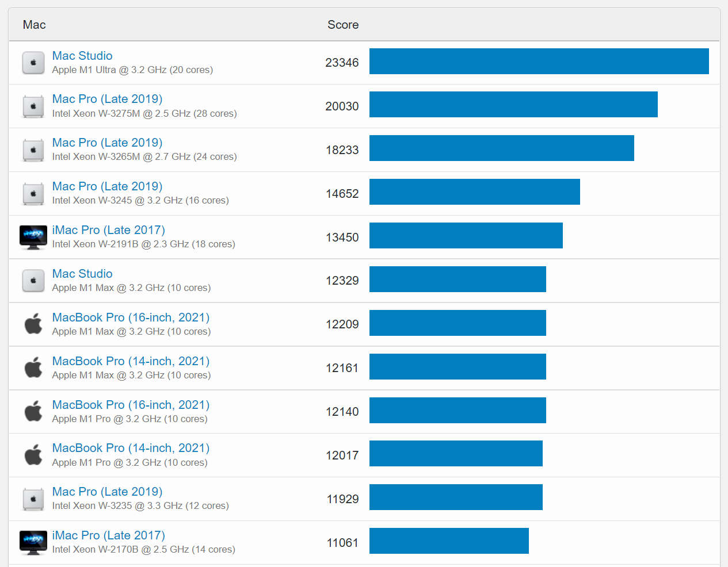Open MacBook Pro (14-inch, 2021) M1 Max link

click(x=131, y=361)
